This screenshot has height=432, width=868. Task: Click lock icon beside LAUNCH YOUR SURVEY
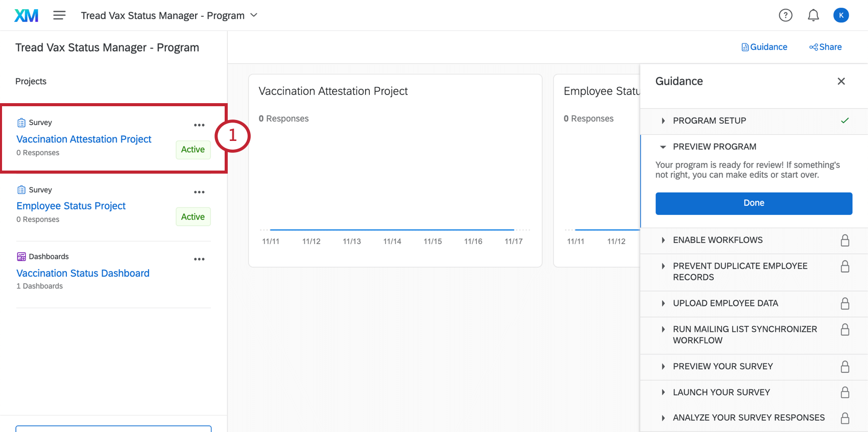[x=845, y=392]
